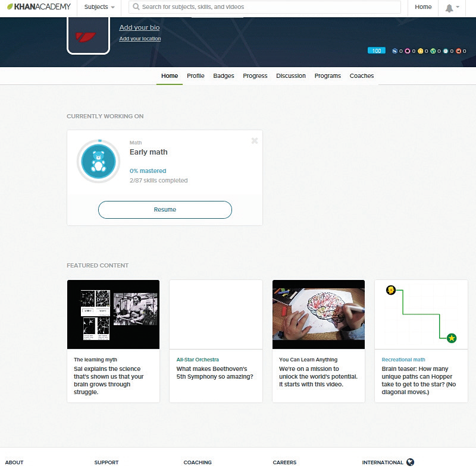
Task: Click the profile avatar picture
Action: [x=88, y=35]
